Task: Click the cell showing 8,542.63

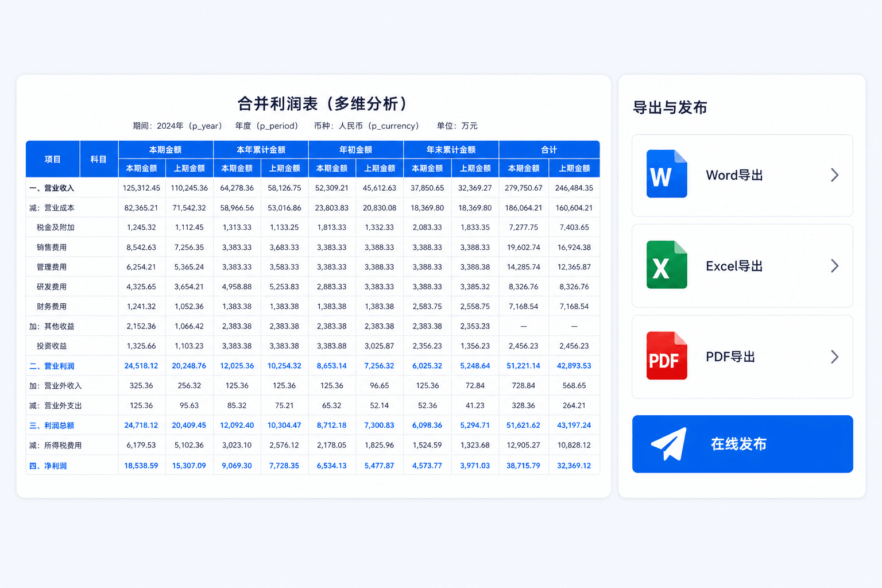Action: tap(141, 247)
